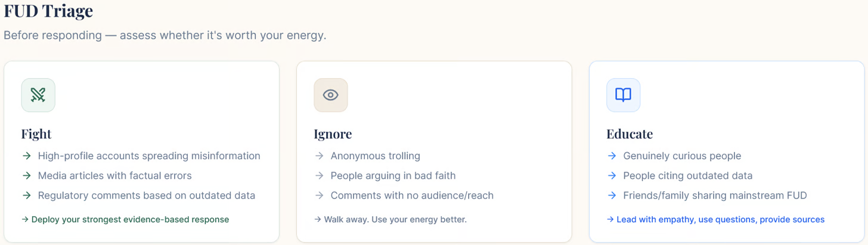Click the eye Ignore icon
Image resolution: width=868 pixels, height=245 pixels.
tap(331, 95)
